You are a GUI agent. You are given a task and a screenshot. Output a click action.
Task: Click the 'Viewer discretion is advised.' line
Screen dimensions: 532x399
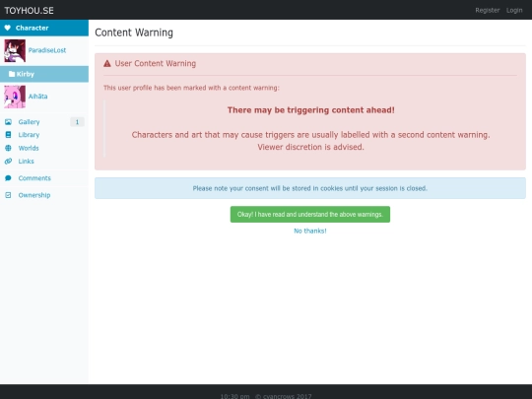coord(310,147)
